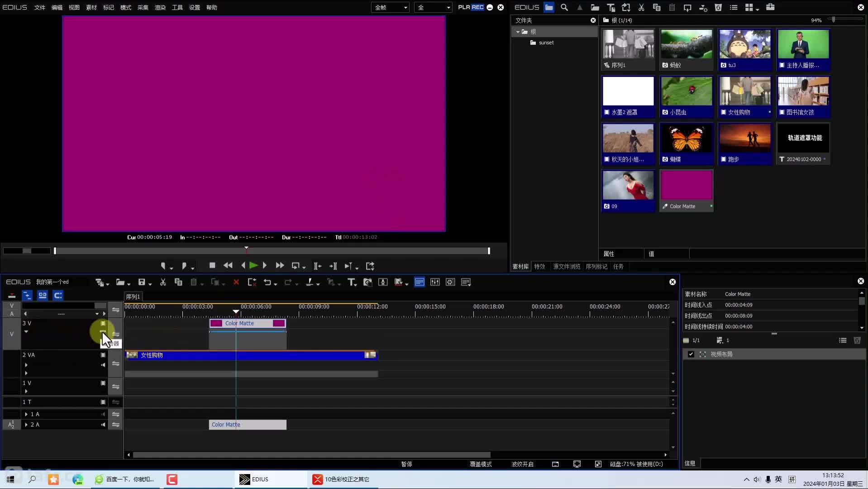This screenshot has height=489, width=868.
Task: Click the copy icon in timeline toolbar
Action: (x=178, y=282)
